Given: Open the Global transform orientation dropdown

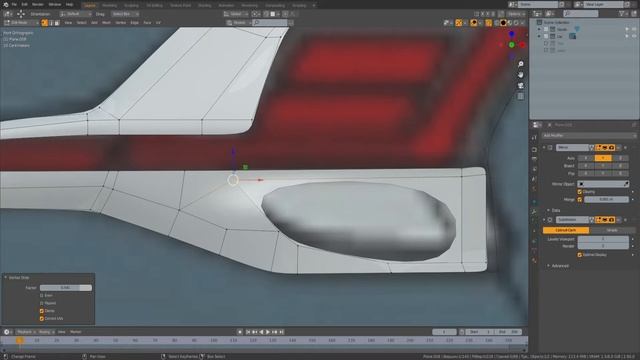Looking at the screenshot, I should tap(236, 14).
